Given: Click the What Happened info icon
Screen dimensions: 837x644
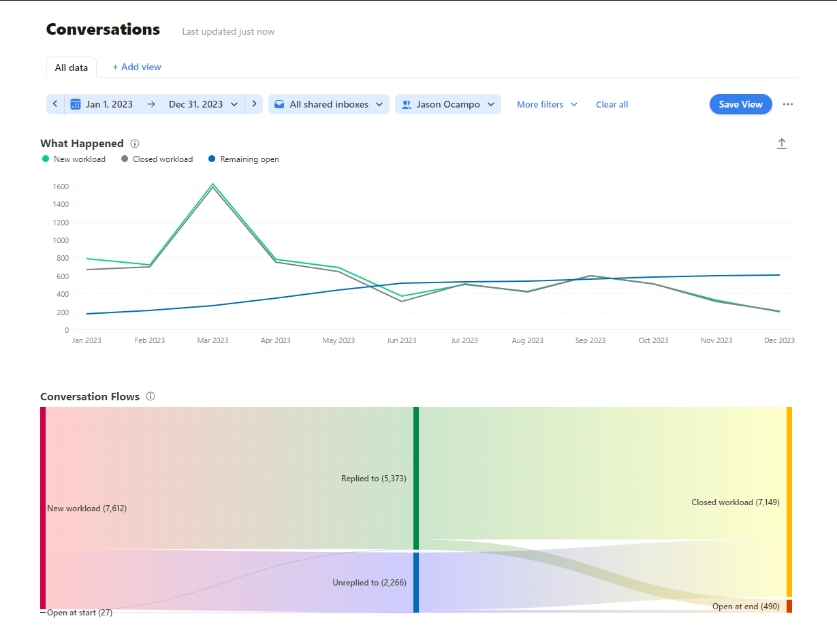Looking at the screenshot, I should [x=135, y=144].
